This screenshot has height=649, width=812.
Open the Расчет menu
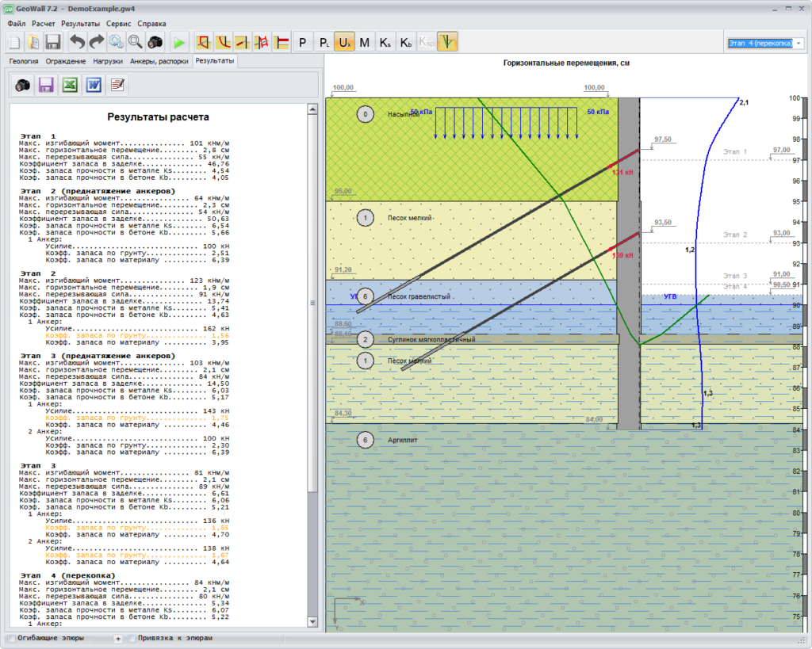pyautogui.click(x=44, y=24)
